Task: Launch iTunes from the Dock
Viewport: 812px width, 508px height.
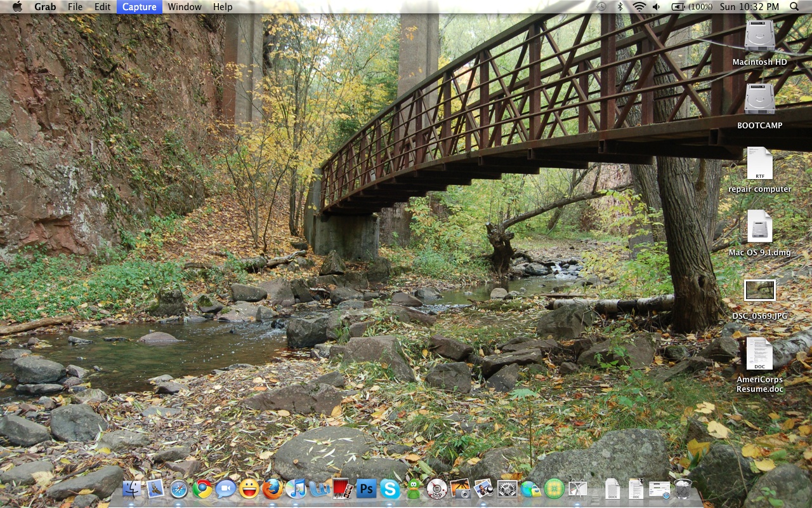Action: point(296,488)
